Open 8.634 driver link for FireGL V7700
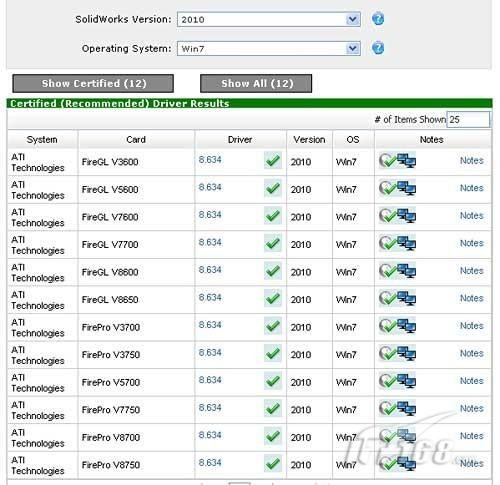 210,242
